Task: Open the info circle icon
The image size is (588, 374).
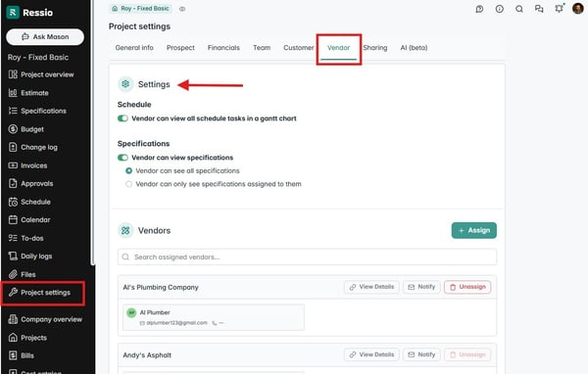Action: click(x=500, y=9)
